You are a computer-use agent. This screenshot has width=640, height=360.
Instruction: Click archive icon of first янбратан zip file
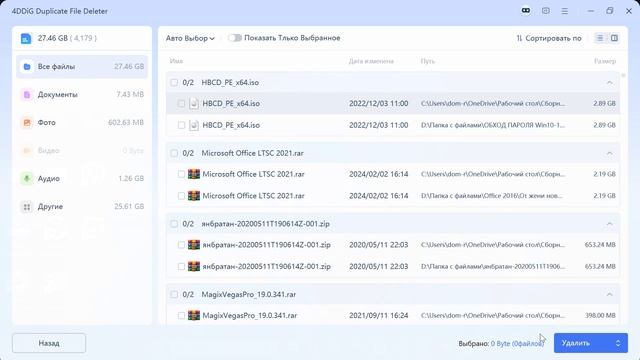[x=194, y=245]
